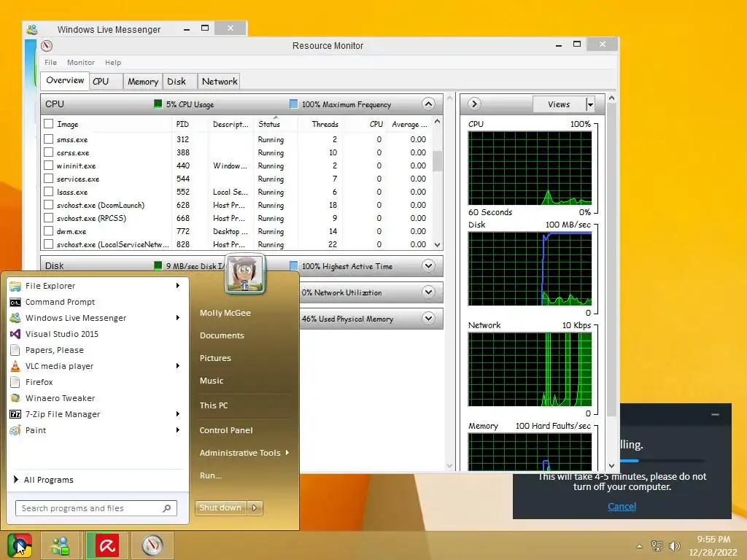
Task: Click the Views button
Action: 559,104
